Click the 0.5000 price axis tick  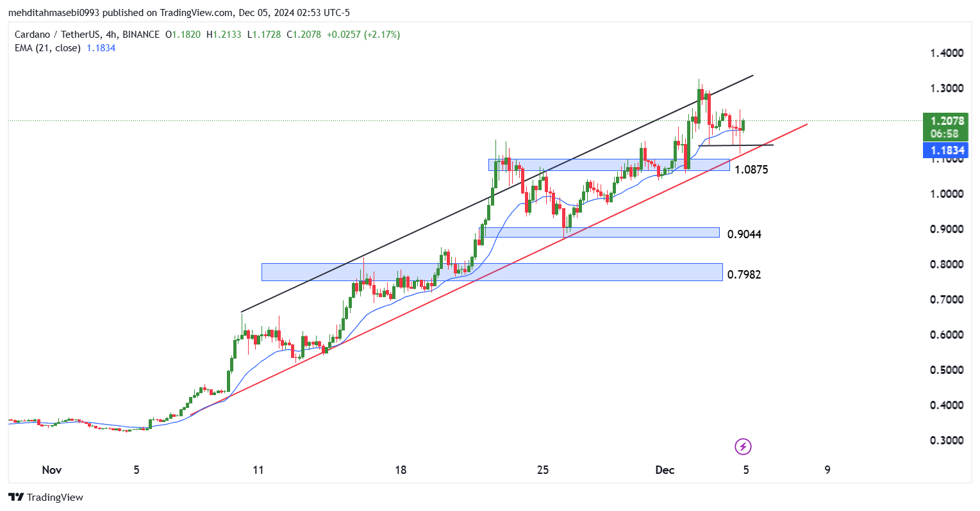pyautogui.click(x=947, y=370)
